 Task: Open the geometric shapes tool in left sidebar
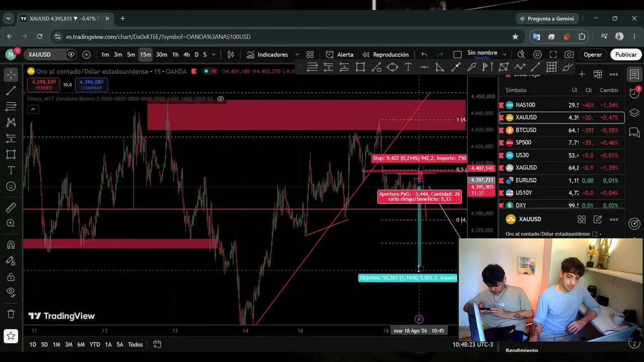click(11, 154)
